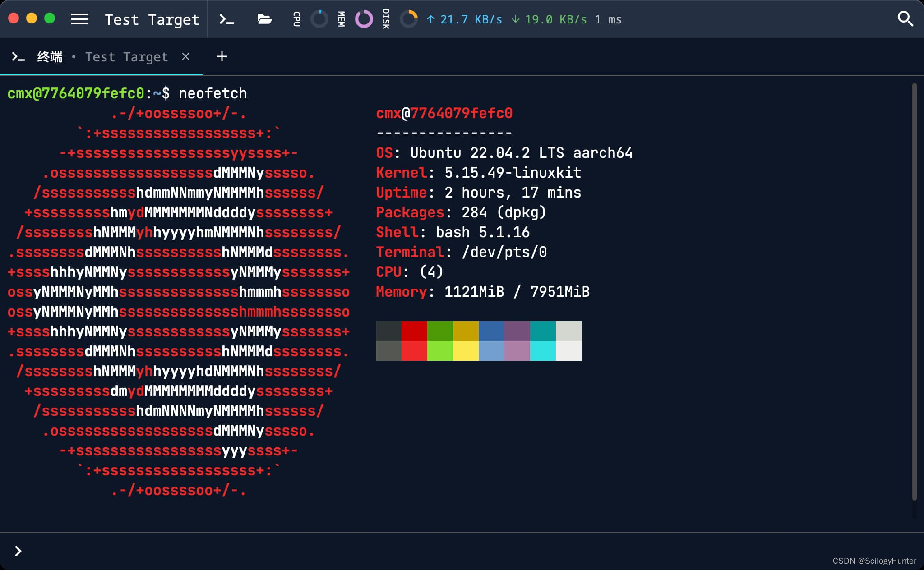The image size is (924, 570).
Task: Select the 终端 · Test Target tab
Action: (101, 57)
